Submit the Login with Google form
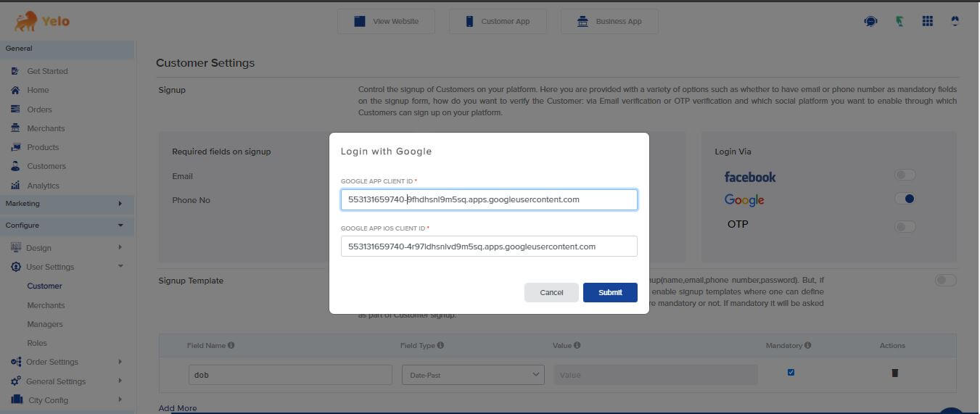980x414 pixels. 610,292
